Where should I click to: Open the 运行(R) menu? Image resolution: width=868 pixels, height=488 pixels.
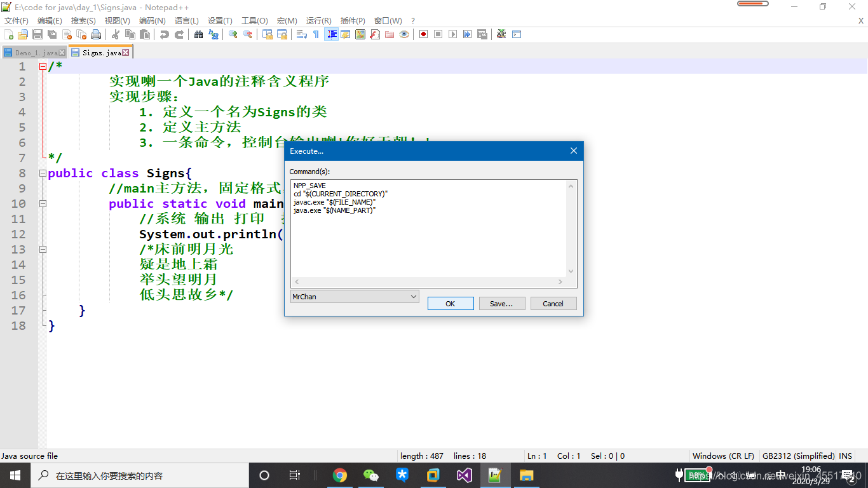pos(319,21)
